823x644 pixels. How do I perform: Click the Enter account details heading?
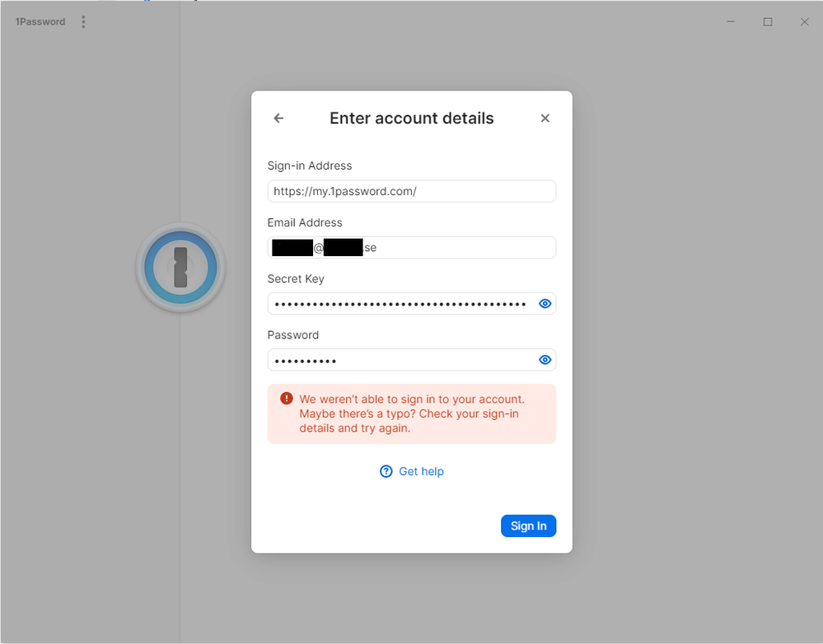pyautogui.click(x=411, y=119)
